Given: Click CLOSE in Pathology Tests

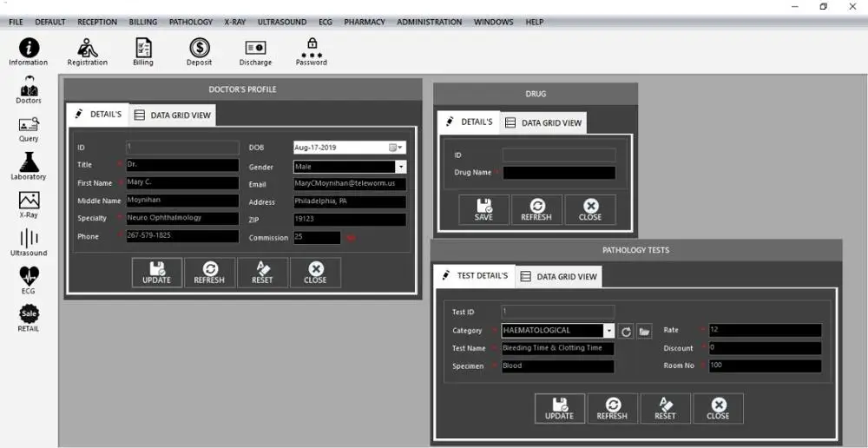Looking at the screenshot, I should (719, 409).
